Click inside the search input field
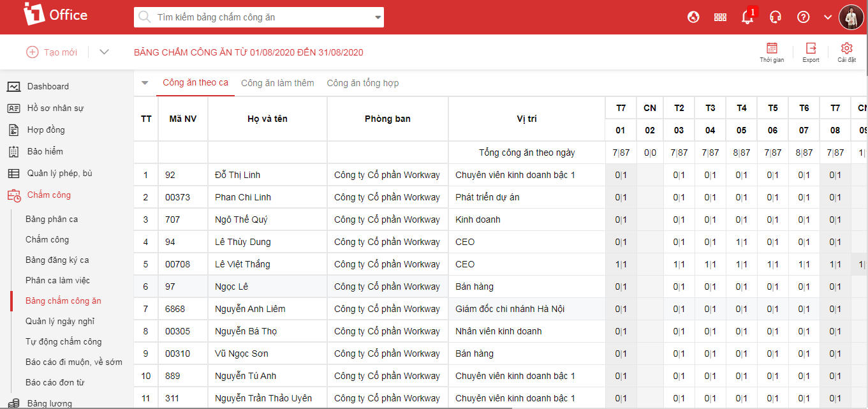The height and width of the screenshot is (409, 868). (x=255, y=17)
